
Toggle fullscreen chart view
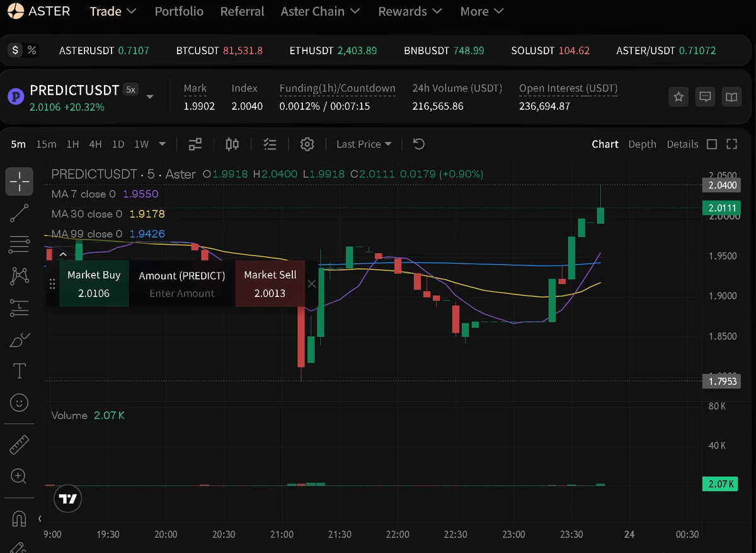point(731,144)
